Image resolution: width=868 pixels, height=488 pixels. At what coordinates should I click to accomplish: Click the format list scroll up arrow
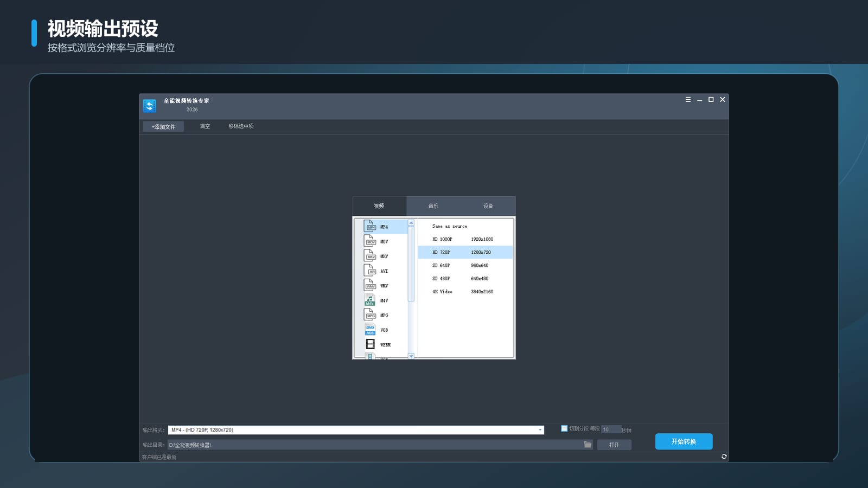coord(411,223)
